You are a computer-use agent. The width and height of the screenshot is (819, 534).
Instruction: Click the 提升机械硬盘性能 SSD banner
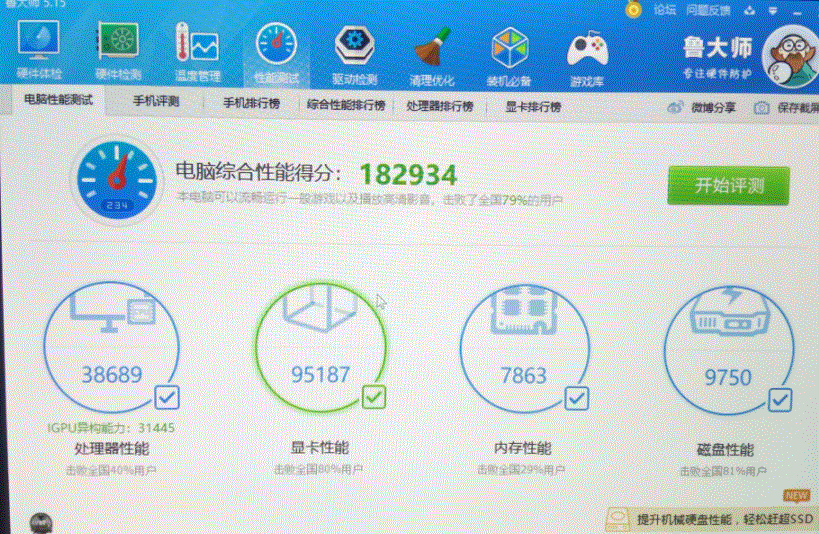point(712,519)
